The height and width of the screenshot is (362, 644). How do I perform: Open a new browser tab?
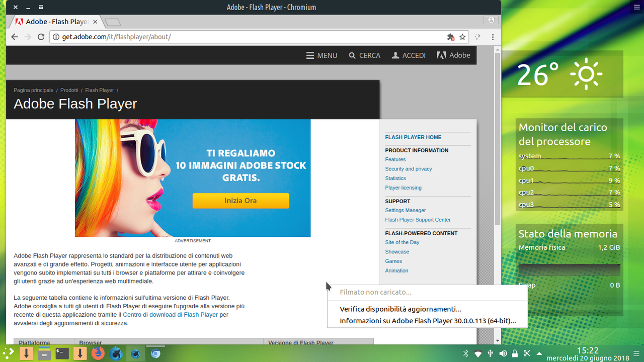click(x=113, y=22)
